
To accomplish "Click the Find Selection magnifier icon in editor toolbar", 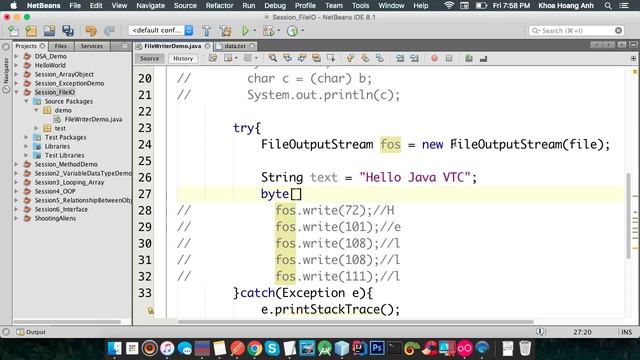I will tap(273, 58).
